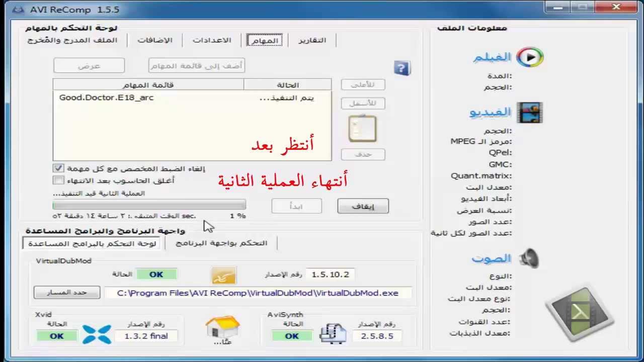Enable أغلق الحاسوب بعد الانتهاء checkbox

click(58, 180)
